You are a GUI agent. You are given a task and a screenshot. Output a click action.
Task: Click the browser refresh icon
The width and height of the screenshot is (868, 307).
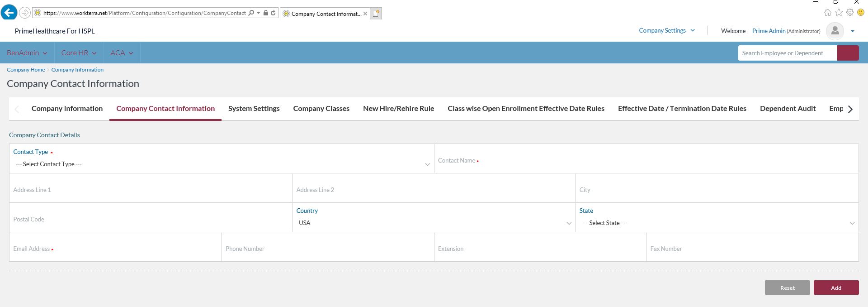tap(273, 13)
